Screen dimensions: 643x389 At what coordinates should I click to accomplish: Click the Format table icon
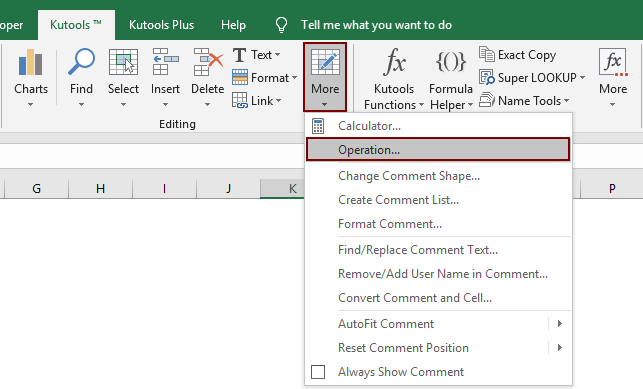240,77
